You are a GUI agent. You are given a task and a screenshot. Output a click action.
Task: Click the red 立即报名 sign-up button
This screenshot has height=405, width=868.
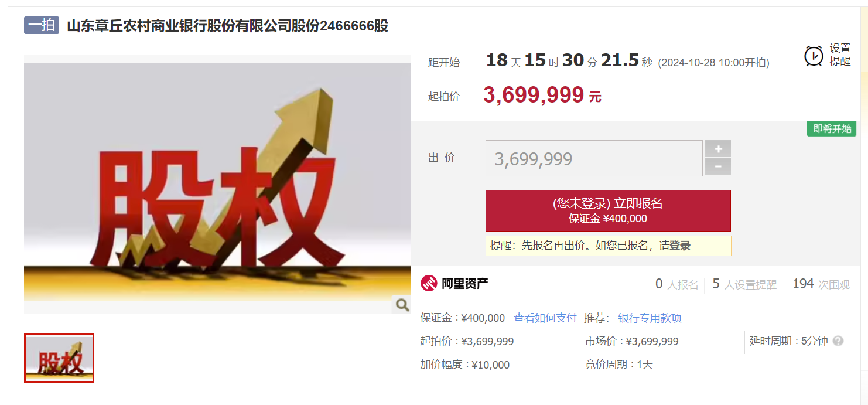point(608,210)
